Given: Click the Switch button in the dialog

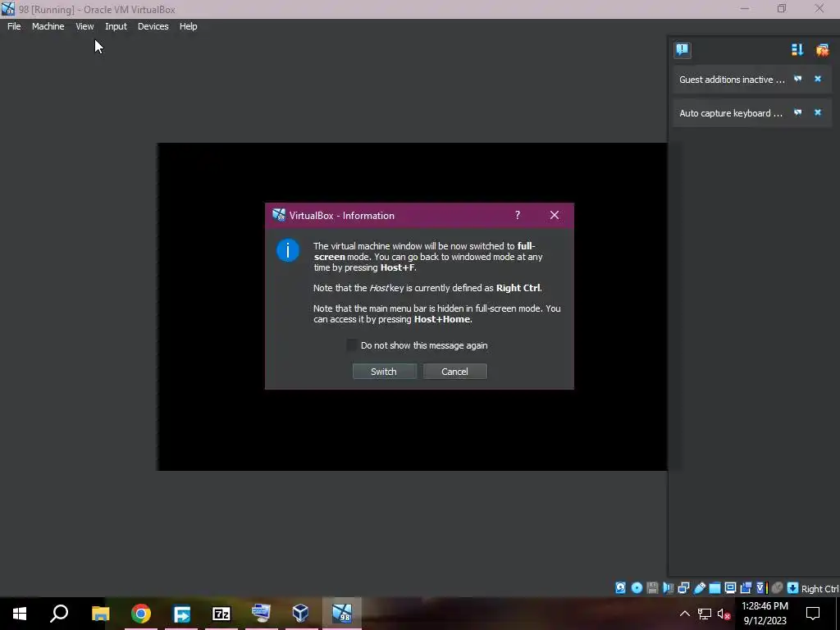Looking at the screenshot, I should (x=384, y=372).
